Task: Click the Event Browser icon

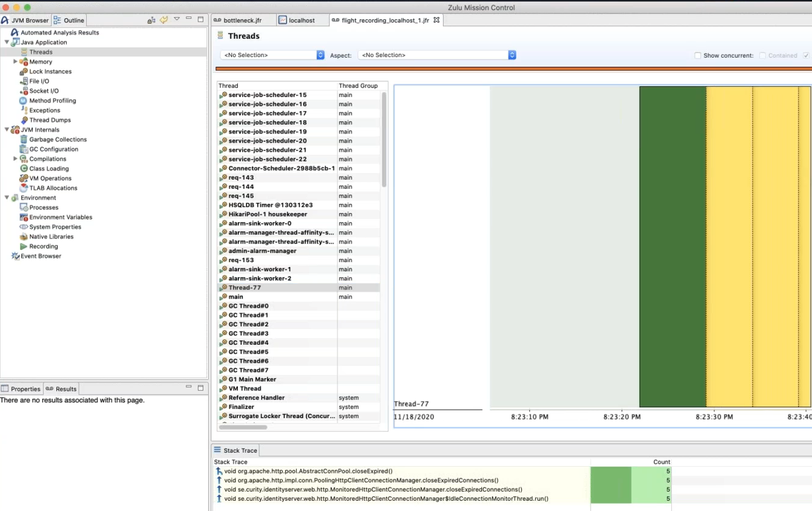Action: click(15, 256)
